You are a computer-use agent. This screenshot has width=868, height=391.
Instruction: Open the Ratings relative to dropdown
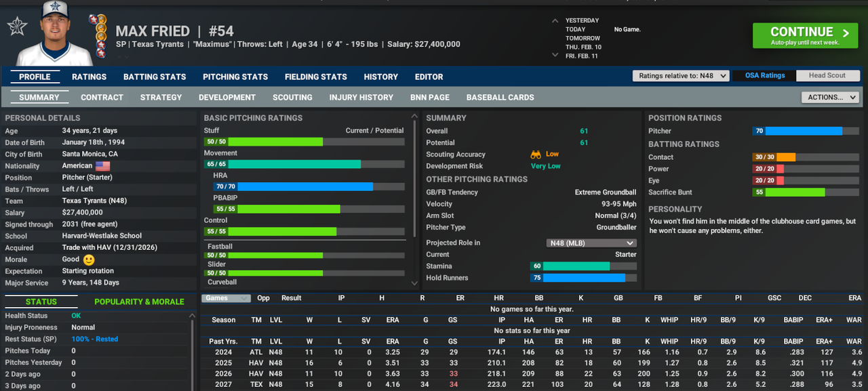(681, 76)
